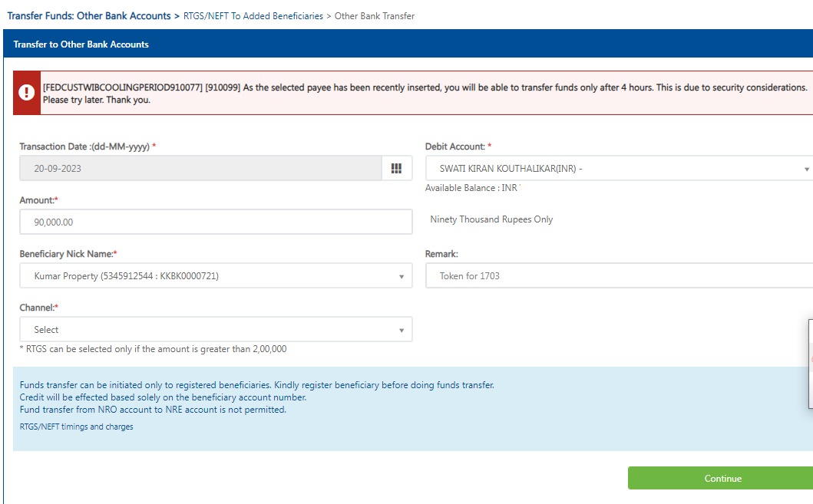
Task: Open the Beneficiary Nick Name dropdown
Action: tap(216, 276)
